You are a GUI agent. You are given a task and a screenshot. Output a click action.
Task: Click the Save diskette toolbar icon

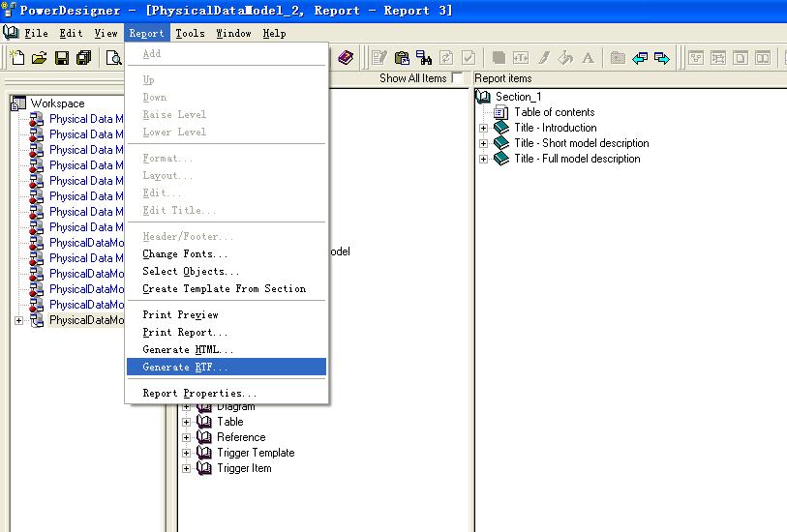point(62,58)
